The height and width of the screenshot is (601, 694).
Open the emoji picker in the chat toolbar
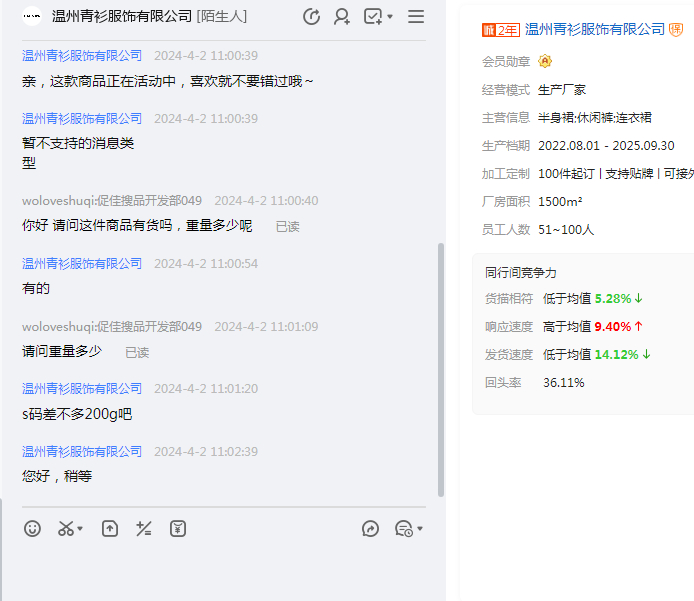pos(33,529)
